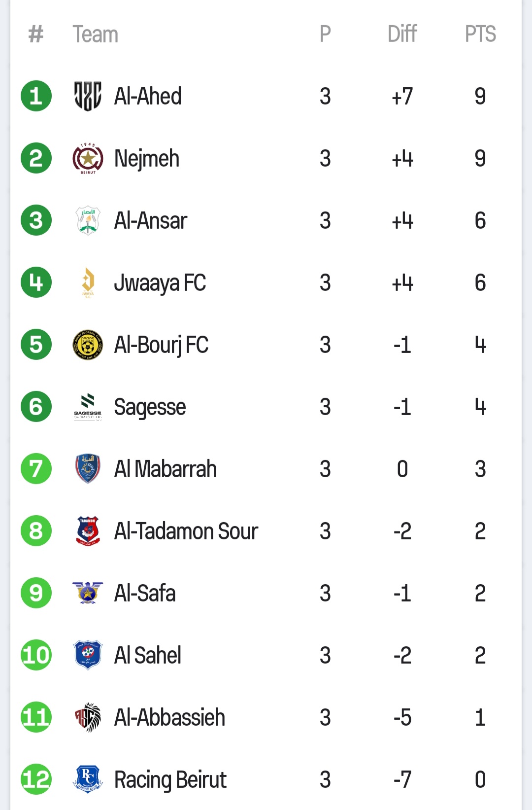Select the Racing Beirut crest

tap(88, 779)
